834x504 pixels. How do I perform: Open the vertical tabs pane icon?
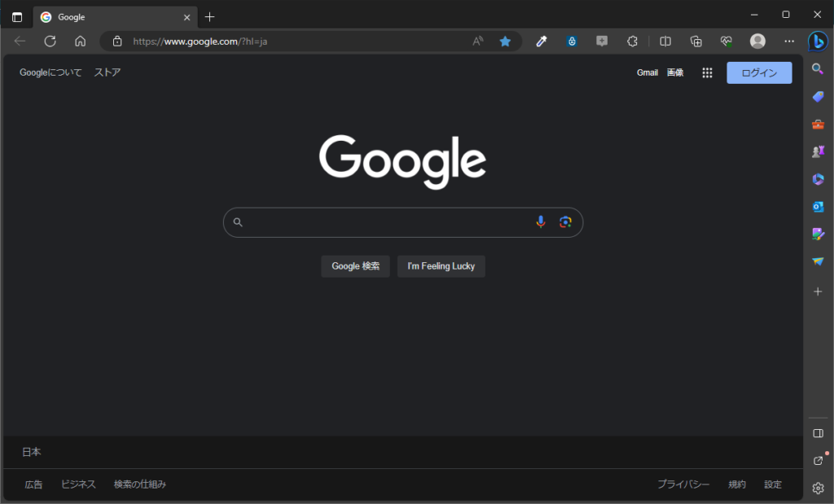point(17,17)
